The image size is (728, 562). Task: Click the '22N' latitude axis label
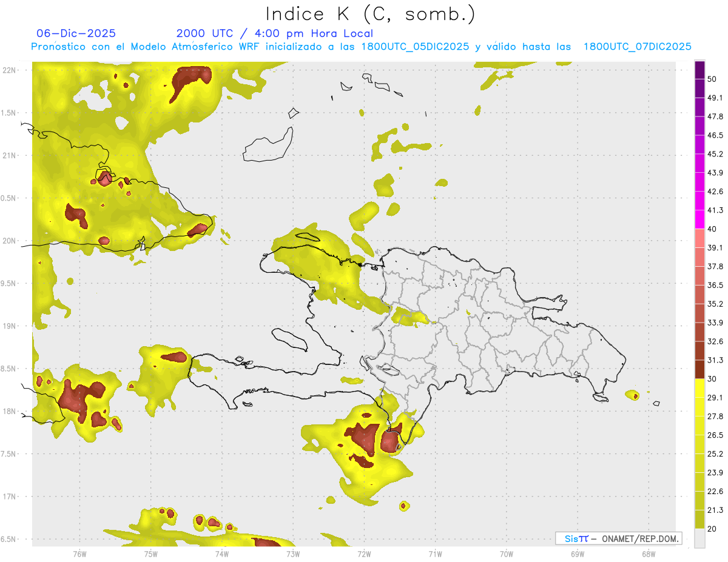(x=10, y=70)
